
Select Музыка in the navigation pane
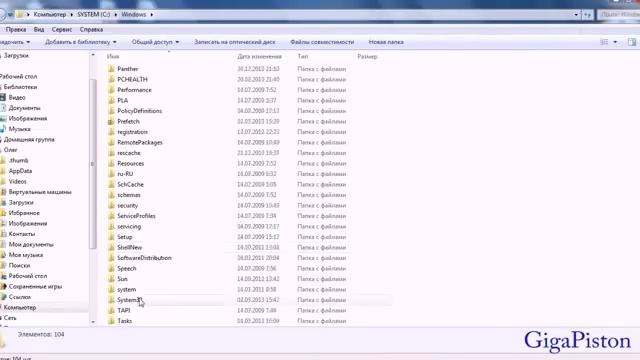(19, 129)
